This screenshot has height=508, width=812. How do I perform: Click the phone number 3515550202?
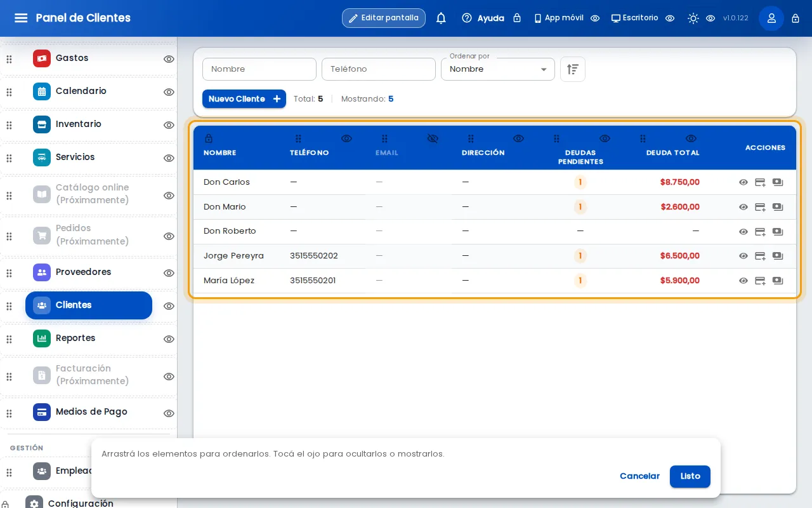[314, 256]
